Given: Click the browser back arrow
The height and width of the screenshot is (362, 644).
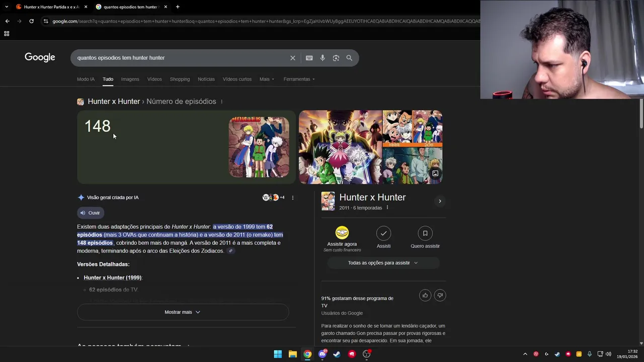Looking at the screenshot, I should [7, 21].
